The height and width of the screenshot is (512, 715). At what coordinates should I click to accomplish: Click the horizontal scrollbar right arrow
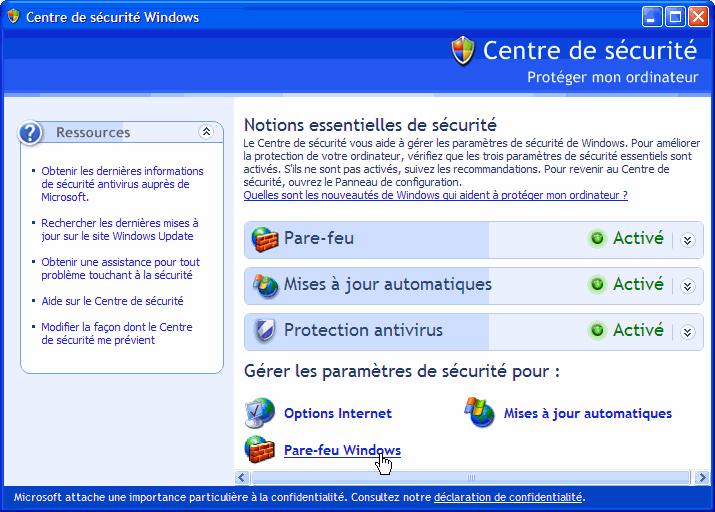(x=702, y=477)
